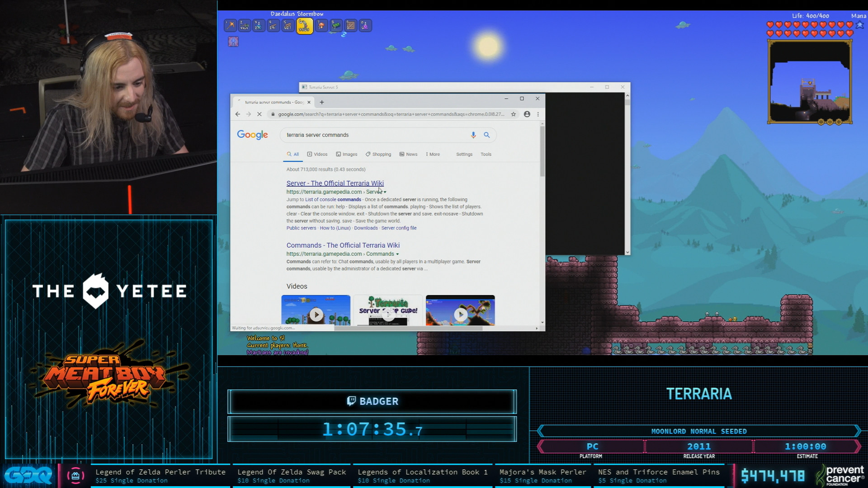Image resolution: width=868 pixels, height=488 pixels.
Task: Expand dropdown arrow beside Server result URL
Action: pos(385,192)
